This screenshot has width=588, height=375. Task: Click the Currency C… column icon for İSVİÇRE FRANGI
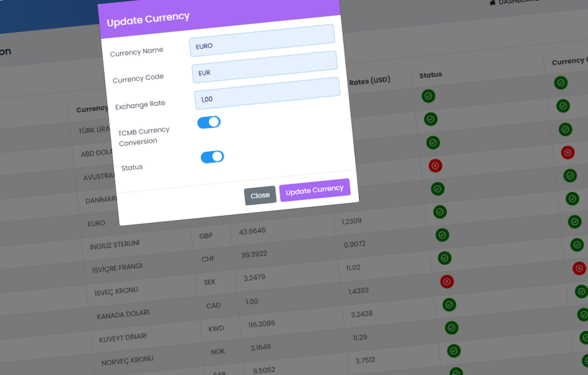point(574,222)
